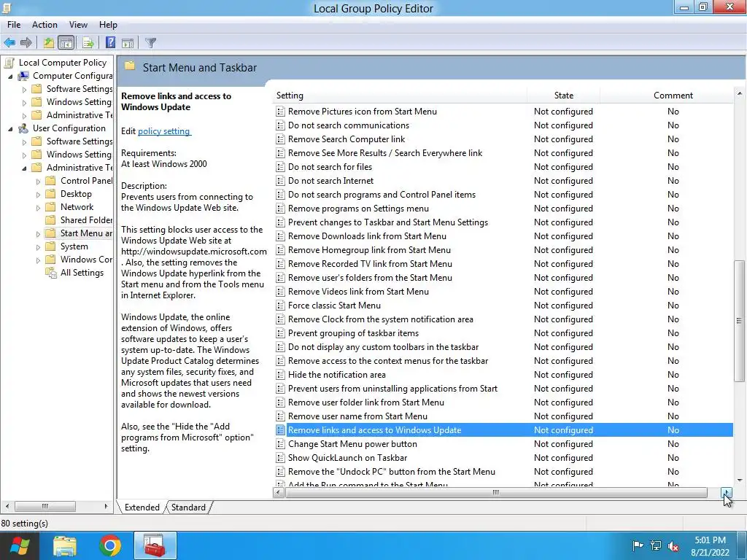
Task: Expand the System folder node
Action: coord(38,247)
